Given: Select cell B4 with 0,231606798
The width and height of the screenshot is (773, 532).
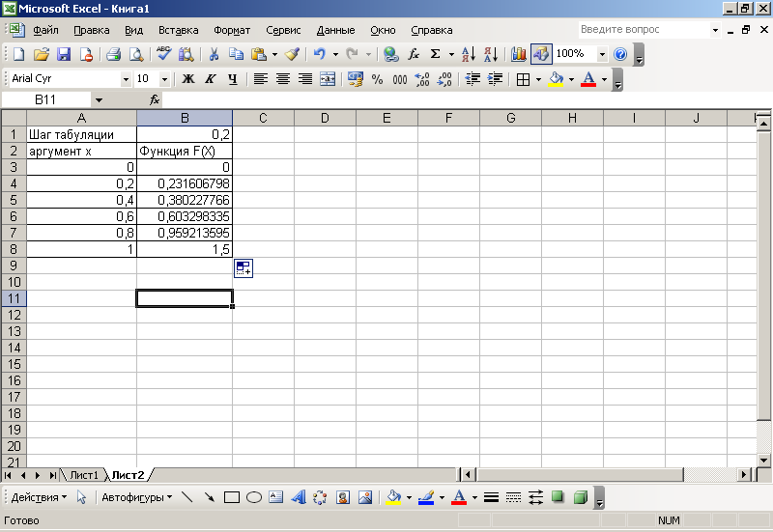Looking at the screenshot, I should (185, 183).
